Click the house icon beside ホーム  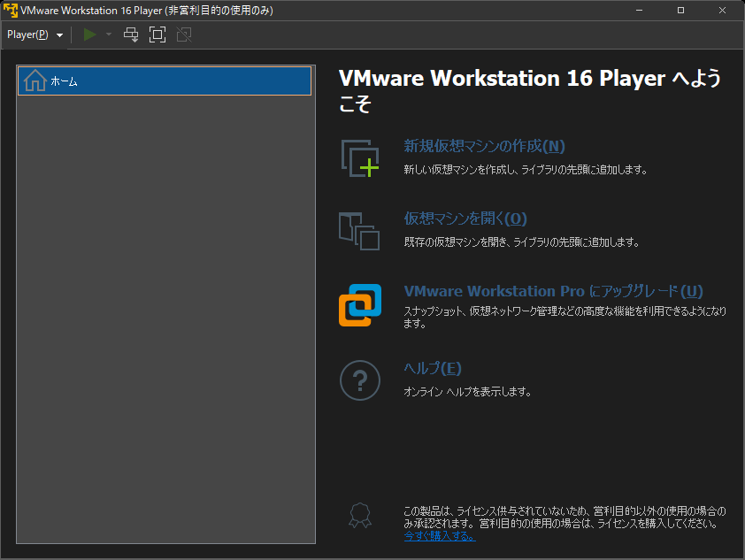click(35, 81)
